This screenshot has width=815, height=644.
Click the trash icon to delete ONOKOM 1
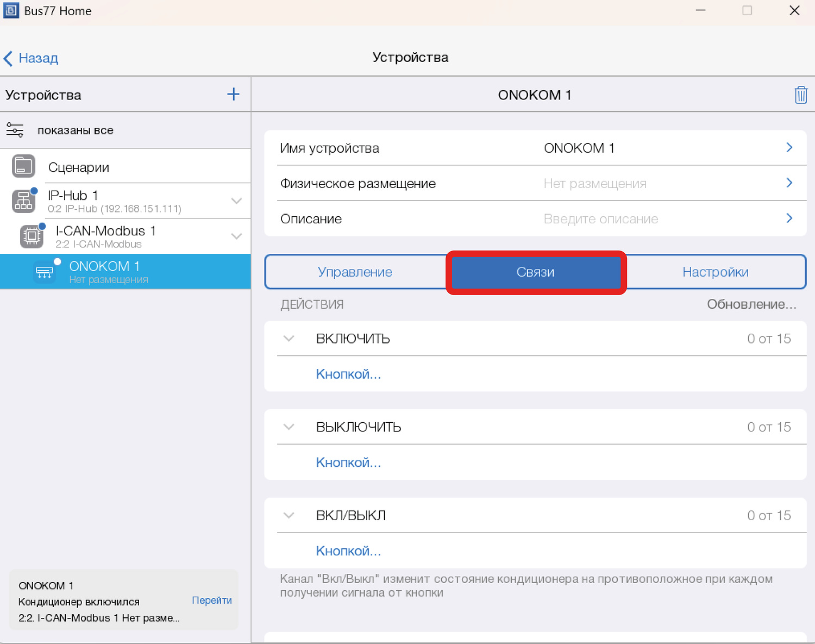tap(800, 95)
